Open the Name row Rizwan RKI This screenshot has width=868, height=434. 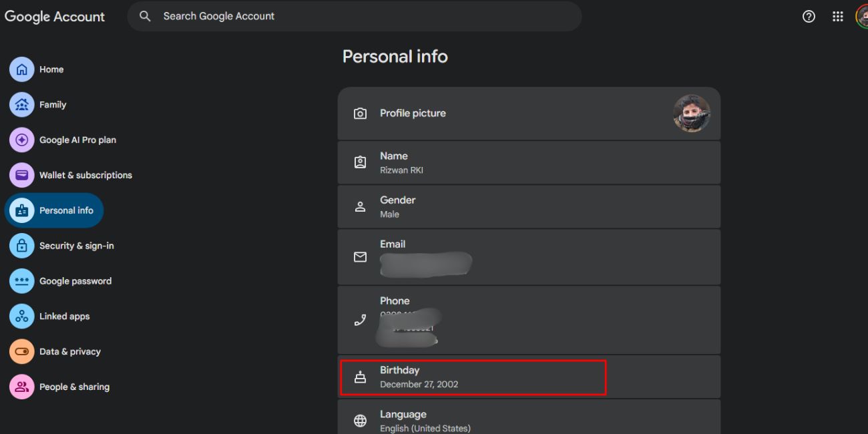click(529, 162)
